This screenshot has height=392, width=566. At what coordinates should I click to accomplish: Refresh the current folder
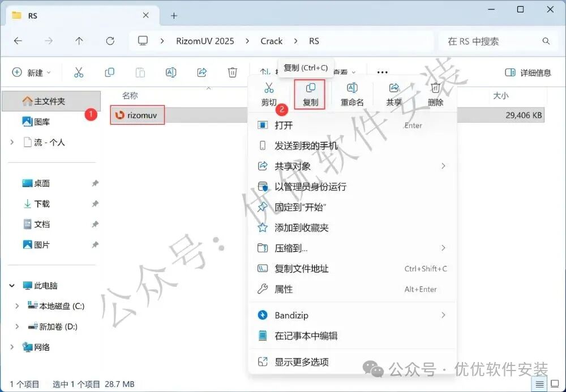click(110, 41)
